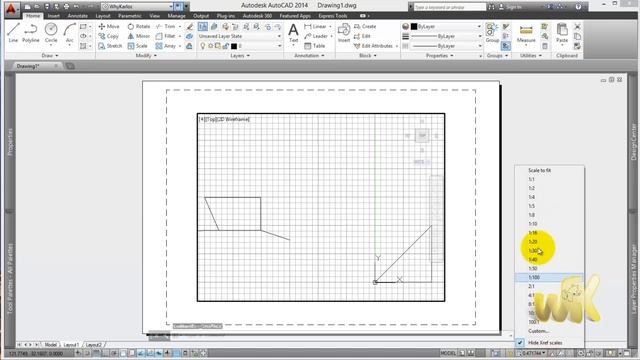Expand the Annotation panel
This screenshot has height=360, width=640.
pos(309,56)
